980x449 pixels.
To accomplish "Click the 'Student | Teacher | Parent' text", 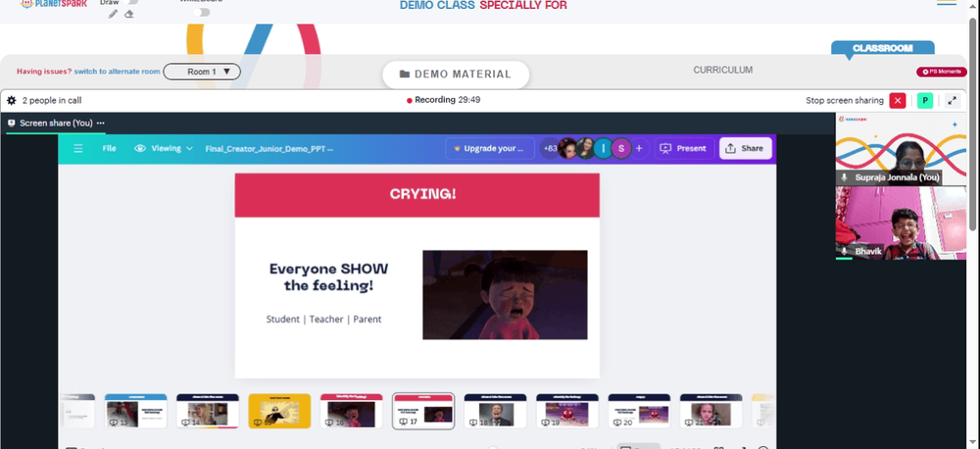I will coord(323,319).
